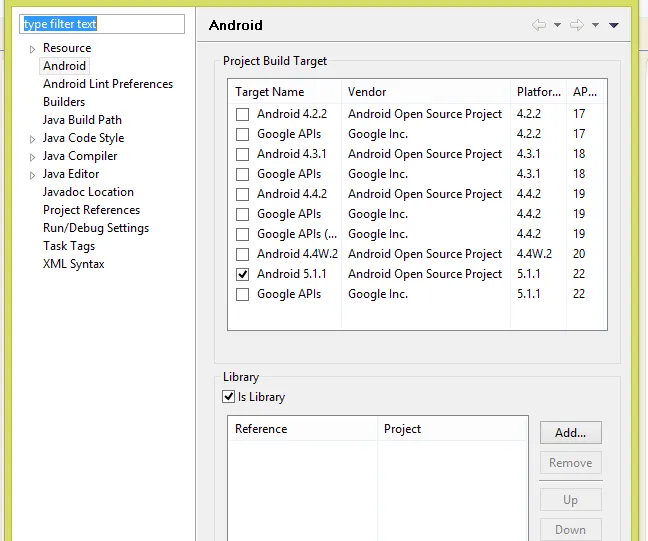Select Run/Debug Settings in the tree
648x541 pixels.
click(96, 228)
